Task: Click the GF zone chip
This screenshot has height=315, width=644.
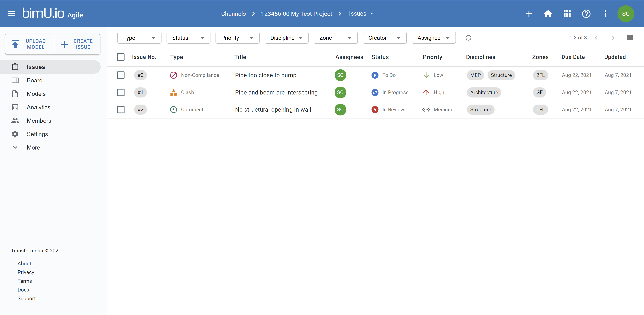Action: coord(539,92)
